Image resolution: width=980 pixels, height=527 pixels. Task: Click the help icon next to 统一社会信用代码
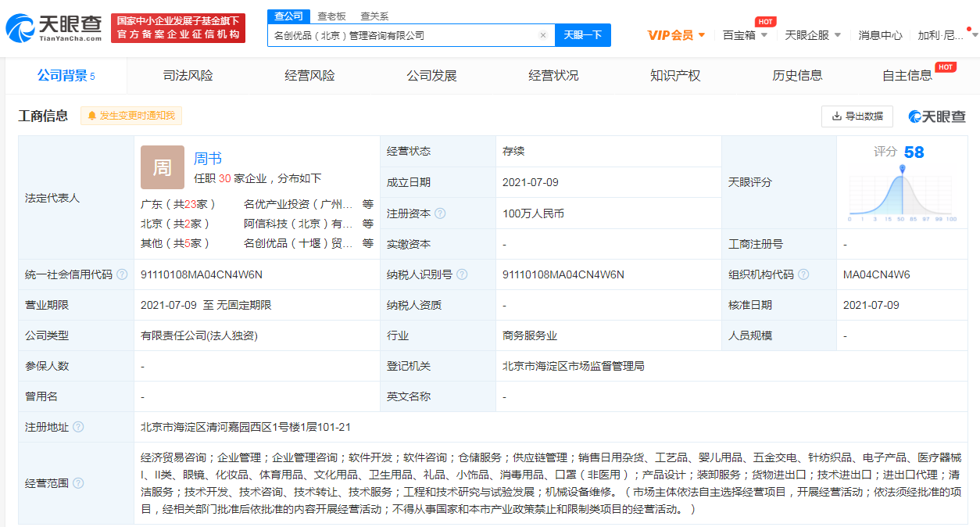[122, 274]
